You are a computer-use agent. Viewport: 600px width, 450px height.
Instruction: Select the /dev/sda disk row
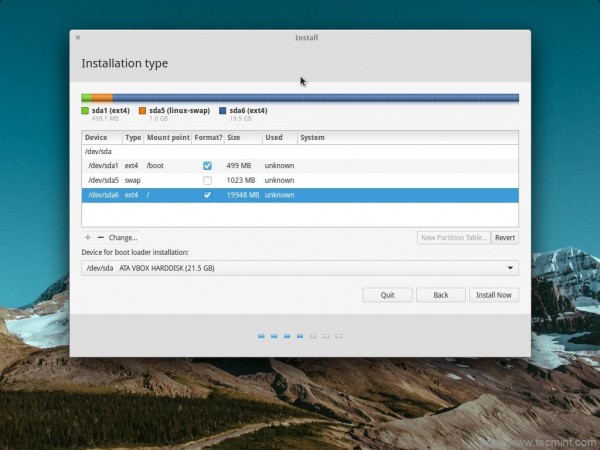tap(300, 152)
